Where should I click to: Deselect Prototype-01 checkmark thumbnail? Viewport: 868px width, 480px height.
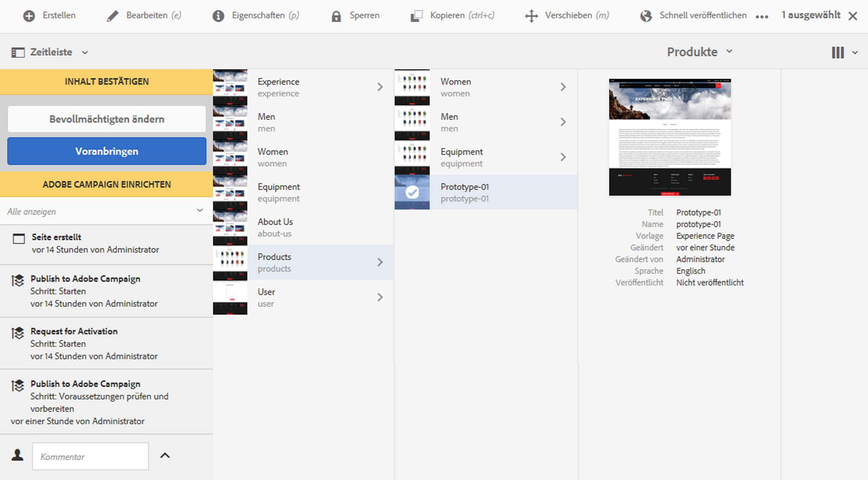coord(412,192)
